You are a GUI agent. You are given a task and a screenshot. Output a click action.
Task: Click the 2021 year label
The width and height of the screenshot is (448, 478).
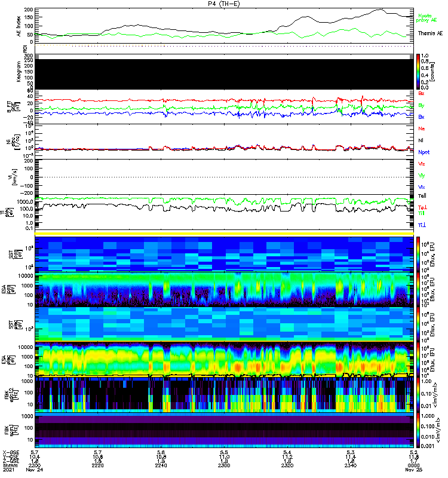[8, 470]
